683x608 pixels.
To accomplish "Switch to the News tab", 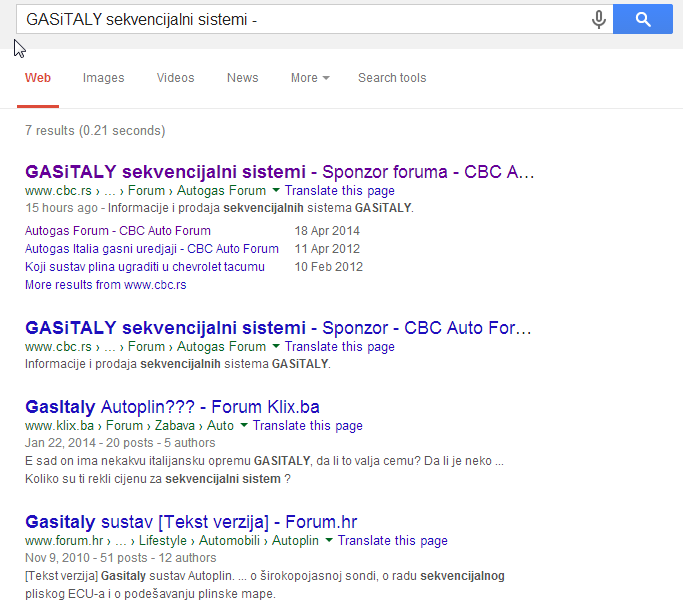I will coord(243,78).
